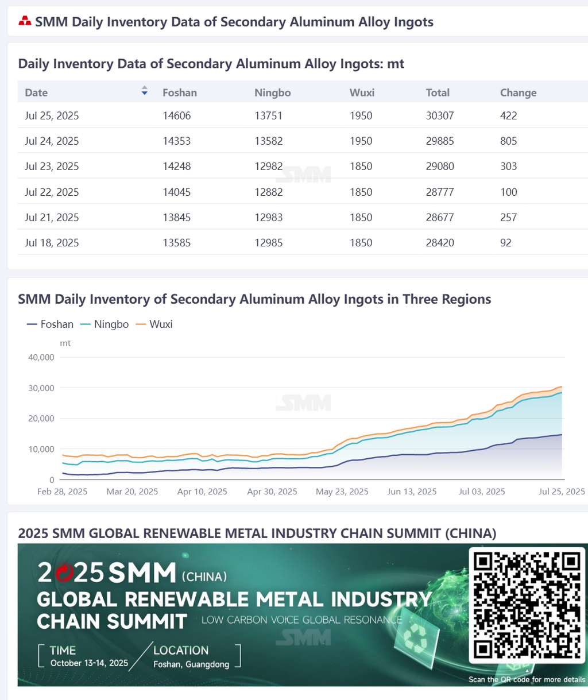Click Total value 29885
Screen dimensions: 588x700
(440, 141)
